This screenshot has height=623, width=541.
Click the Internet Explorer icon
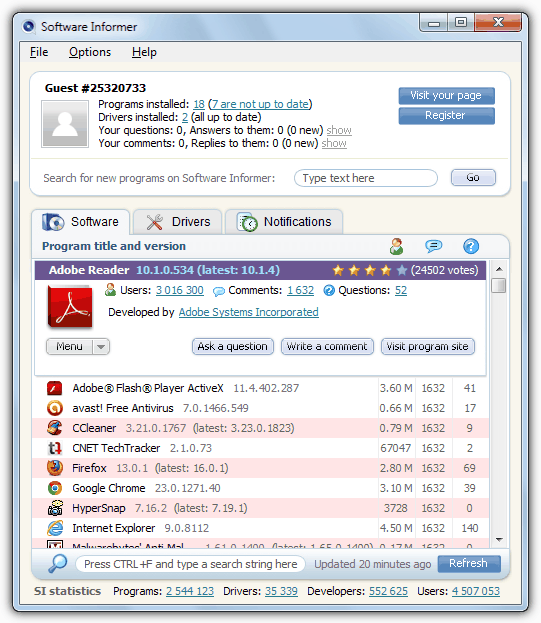[55, 528]
